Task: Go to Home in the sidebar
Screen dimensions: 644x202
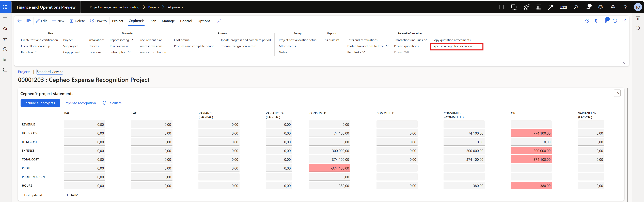Action: (x=5, y=28)
